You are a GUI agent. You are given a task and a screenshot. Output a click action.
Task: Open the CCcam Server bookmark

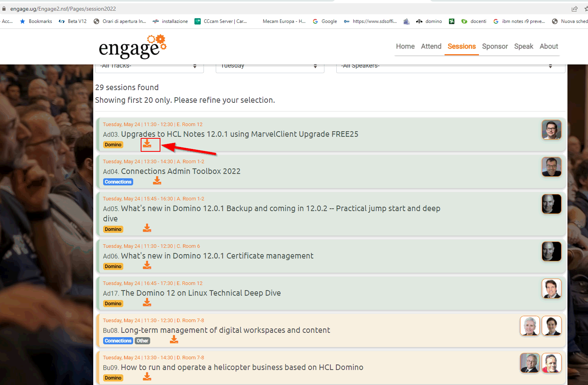221,21
